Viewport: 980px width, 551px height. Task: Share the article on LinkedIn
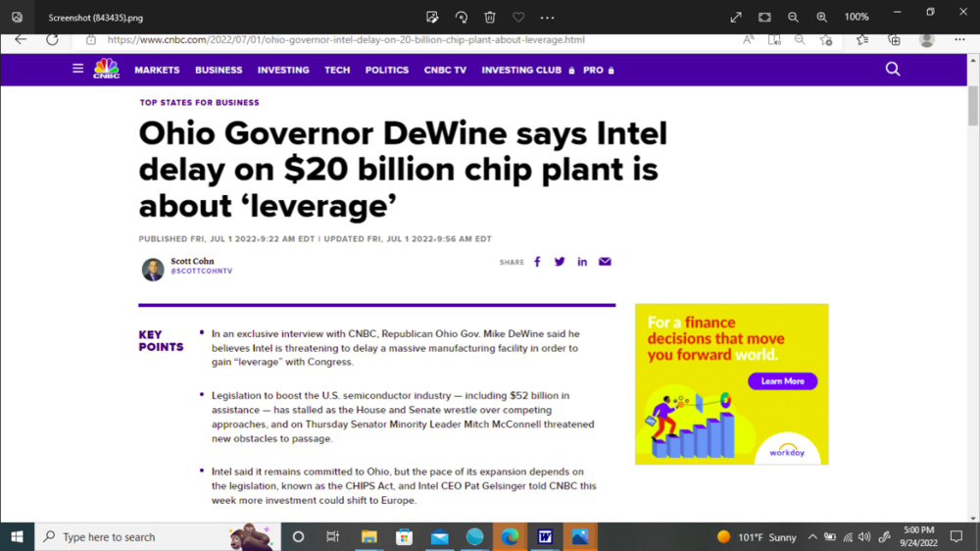pyautogui.click(x=582, y=262)
